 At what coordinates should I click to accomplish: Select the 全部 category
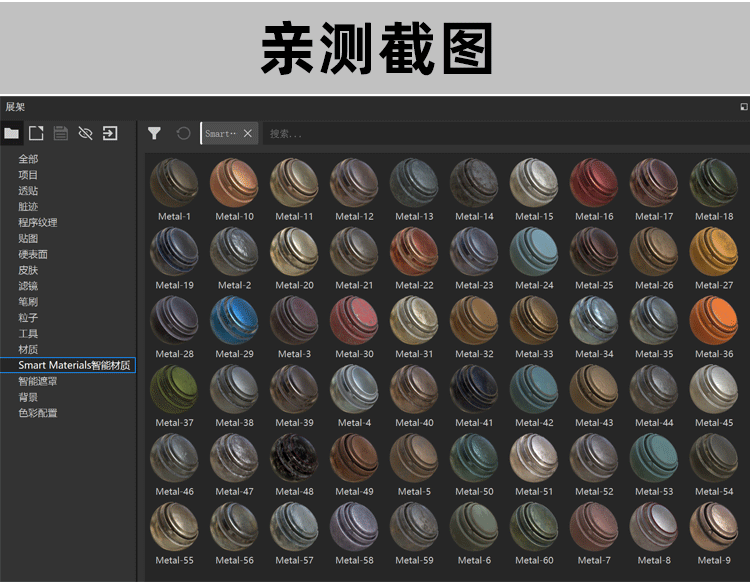pos(28,159)
